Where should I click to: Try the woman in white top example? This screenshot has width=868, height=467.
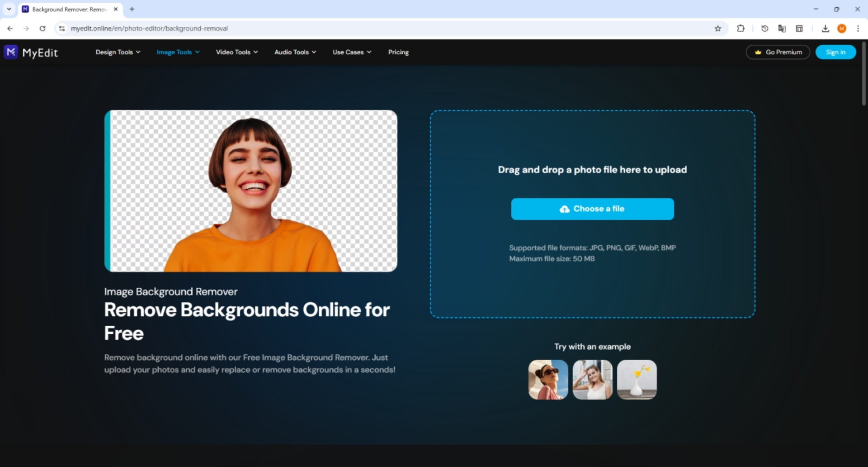[592, 380]
